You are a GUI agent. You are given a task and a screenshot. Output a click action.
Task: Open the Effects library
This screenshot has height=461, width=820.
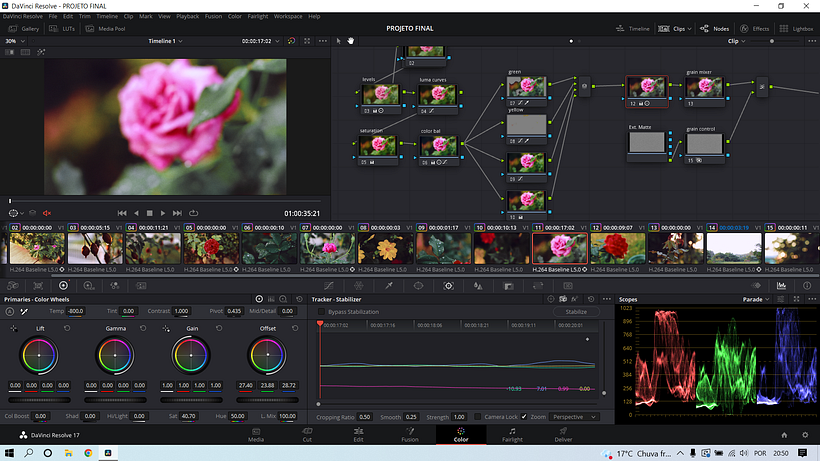pos(754,29)
